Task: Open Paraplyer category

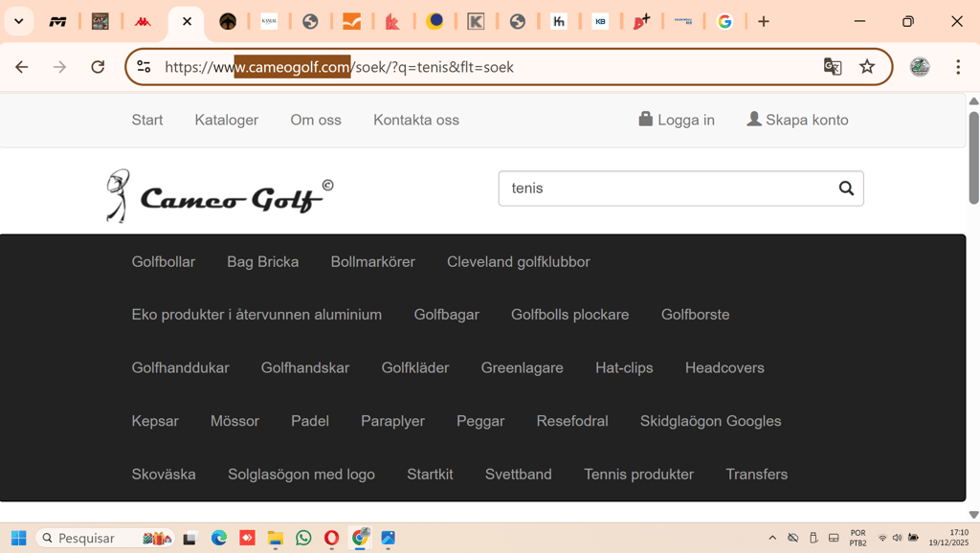Action: 392,421
